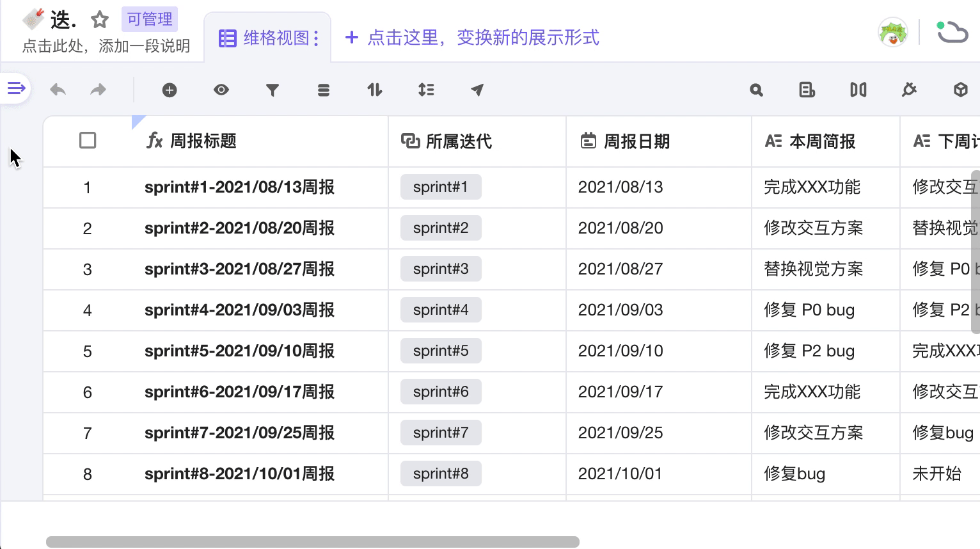Toggle hidden fields eye icon
The width and height of the screenshot is (980, 549).
click(221, 90)
